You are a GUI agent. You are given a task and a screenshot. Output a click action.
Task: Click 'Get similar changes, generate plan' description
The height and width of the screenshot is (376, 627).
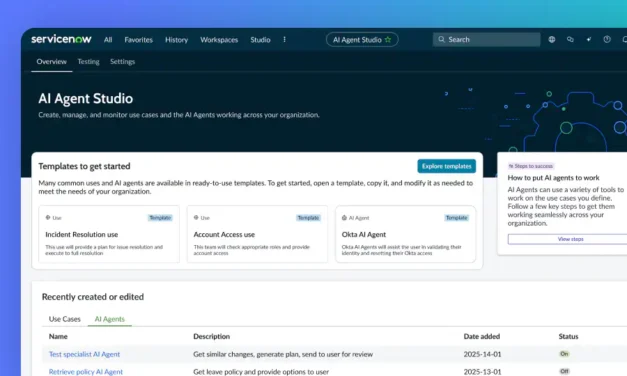click(283, 354)
